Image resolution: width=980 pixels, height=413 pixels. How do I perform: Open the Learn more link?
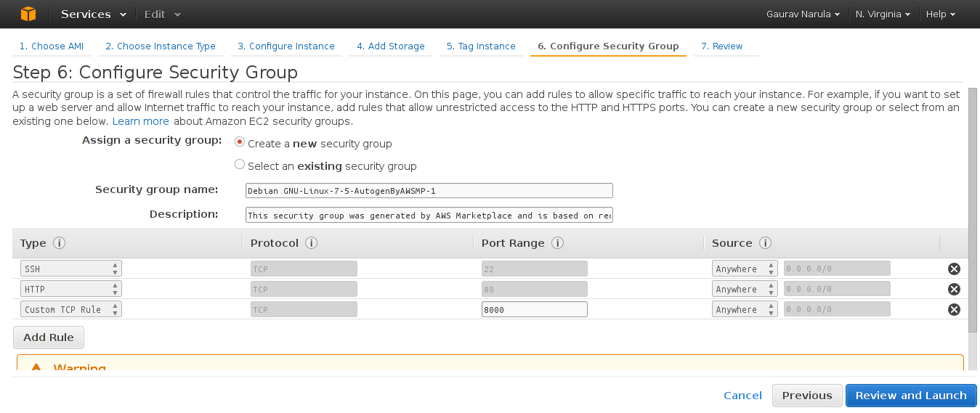tap(140, 121)
